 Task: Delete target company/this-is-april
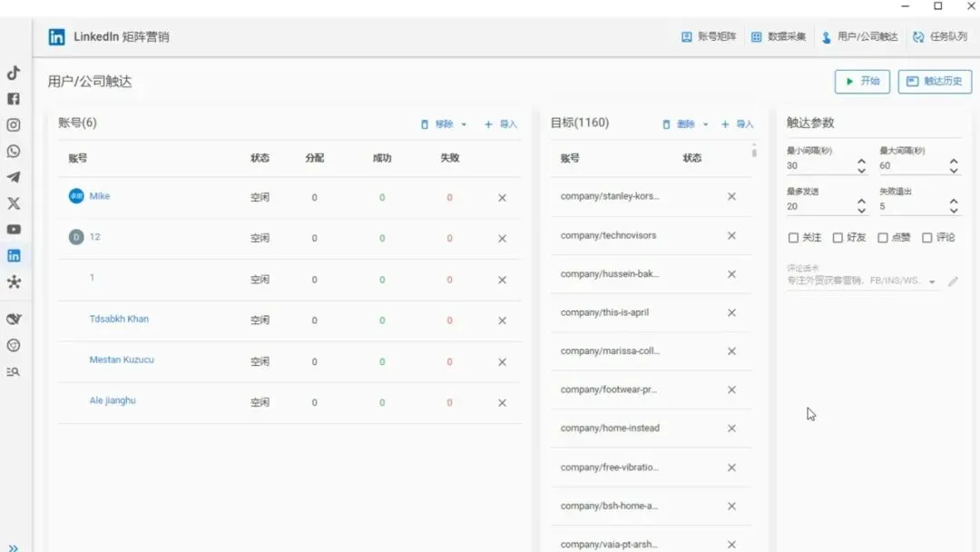[x=731, y=312]
